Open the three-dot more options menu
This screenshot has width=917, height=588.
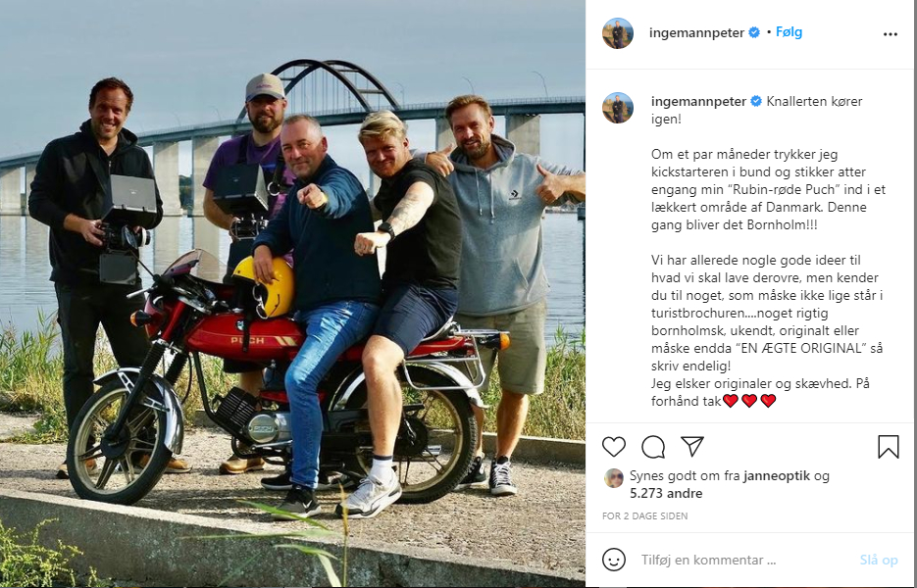[891, 34]
